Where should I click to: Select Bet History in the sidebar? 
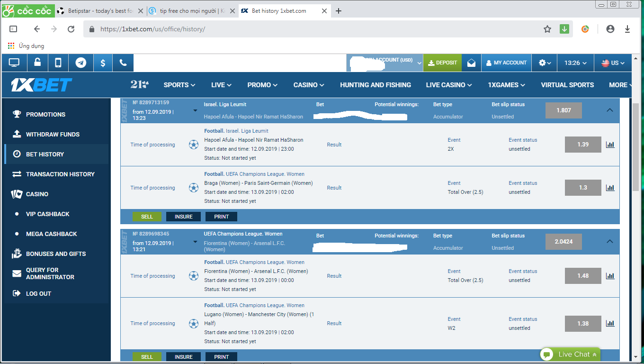point(56,154)
